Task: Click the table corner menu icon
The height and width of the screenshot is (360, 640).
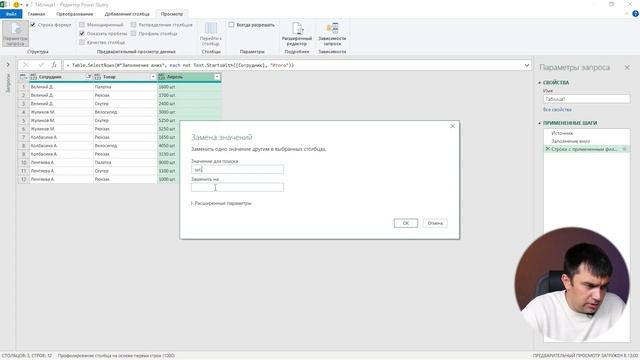Action: [23, 77]
